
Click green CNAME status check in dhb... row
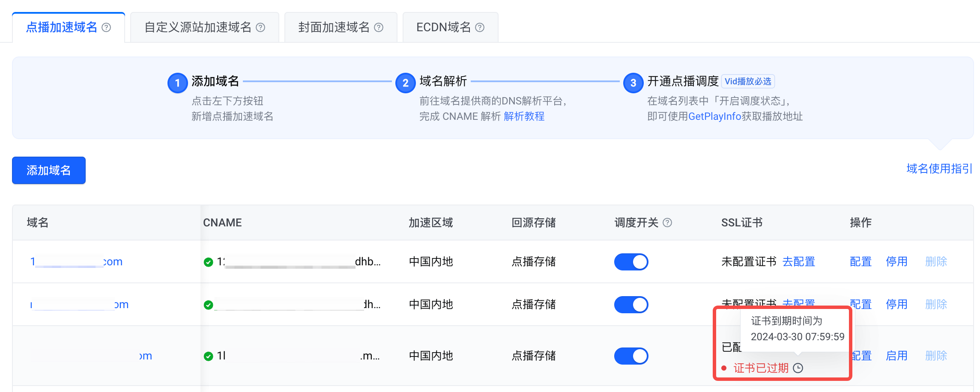(x=209, y=262)
